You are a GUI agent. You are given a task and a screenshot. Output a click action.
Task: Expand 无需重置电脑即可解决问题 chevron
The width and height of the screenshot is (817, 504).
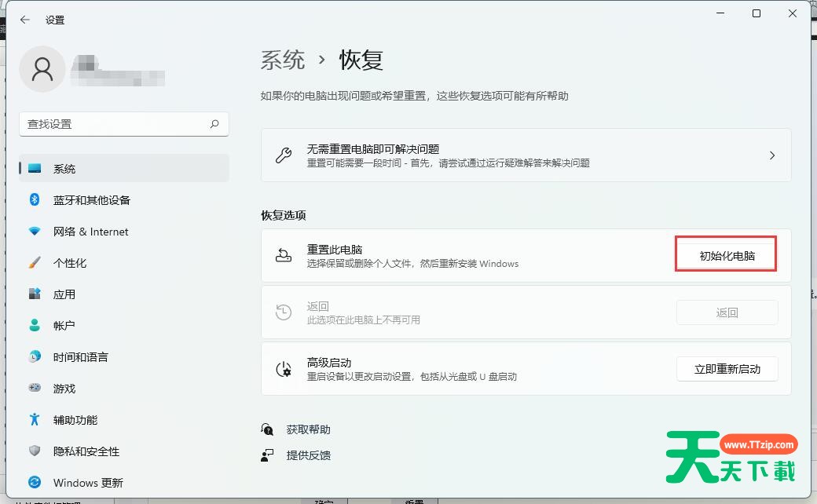(x=771, y=155)
